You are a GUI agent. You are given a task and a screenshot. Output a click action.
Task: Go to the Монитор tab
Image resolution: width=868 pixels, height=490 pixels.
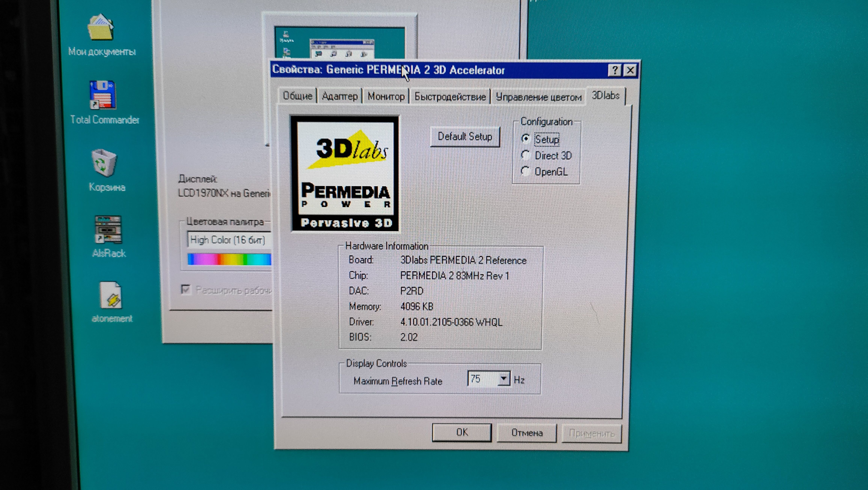[x=386, y=96]
